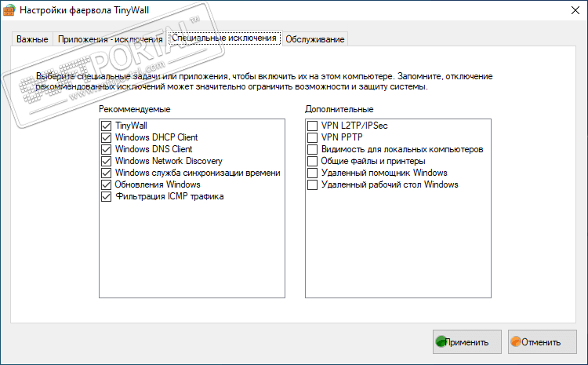The height and width of the screenshot is (365, 588).
Task: Enable VPN PPTP checkbox
Action: click(x=312, y=137)
